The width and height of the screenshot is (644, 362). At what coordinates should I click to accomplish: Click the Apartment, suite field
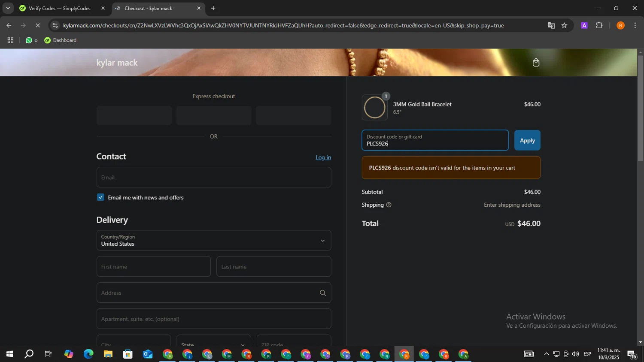[214, 319]
